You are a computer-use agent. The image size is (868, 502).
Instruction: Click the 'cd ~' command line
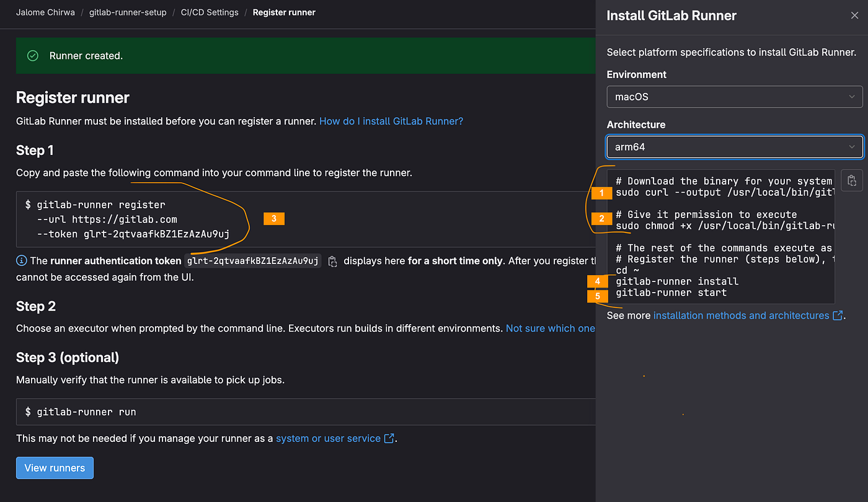[x=627, y=270]
